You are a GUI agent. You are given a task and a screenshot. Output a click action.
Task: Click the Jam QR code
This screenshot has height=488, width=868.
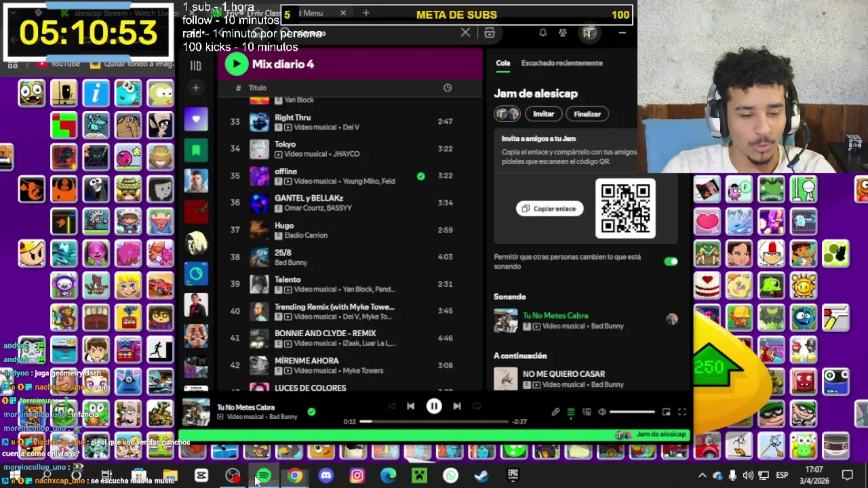click(x=625, y=208)
